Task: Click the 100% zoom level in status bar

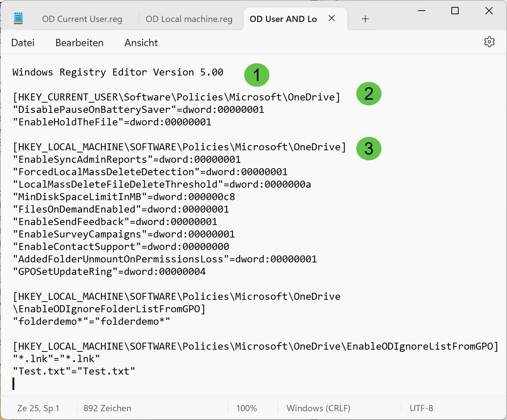Action: [247, 408]
